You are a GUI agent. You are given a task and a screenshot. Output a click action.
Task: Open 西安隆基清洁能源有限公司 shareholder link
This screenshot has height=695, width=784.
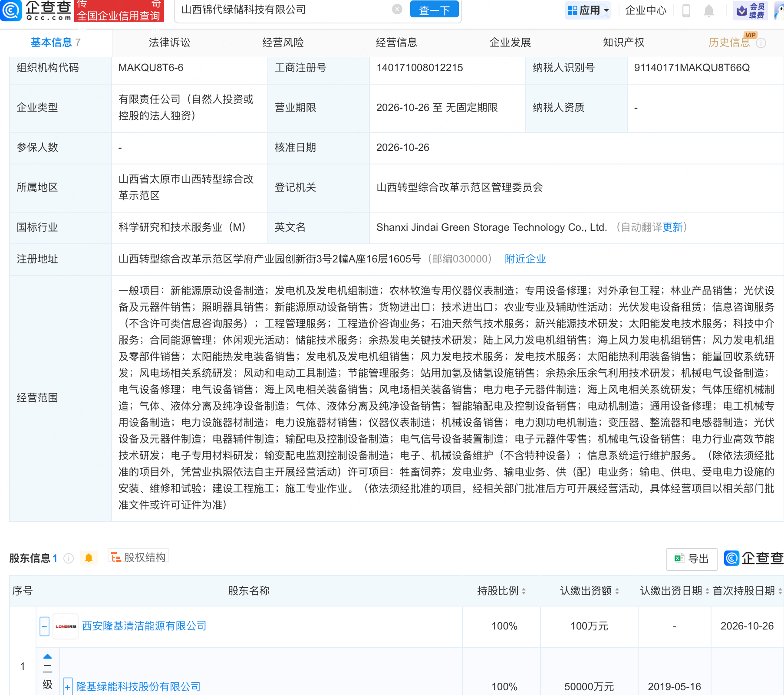(144, 626)
